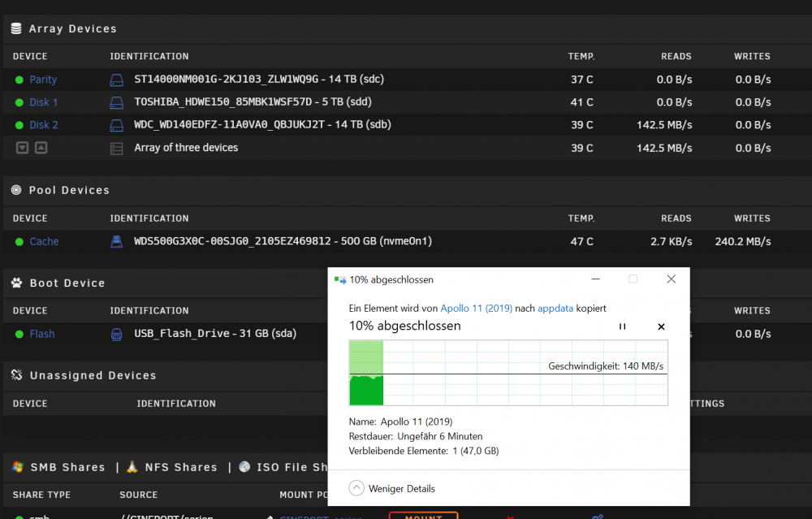Pause the copy operation
The image size is (812, 519).
[622, 327]
